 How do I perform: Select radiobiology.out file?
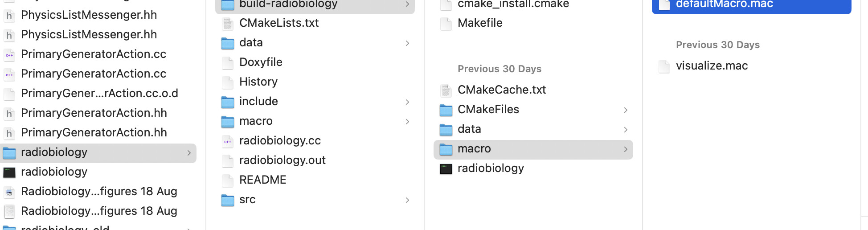pos(282,160)
